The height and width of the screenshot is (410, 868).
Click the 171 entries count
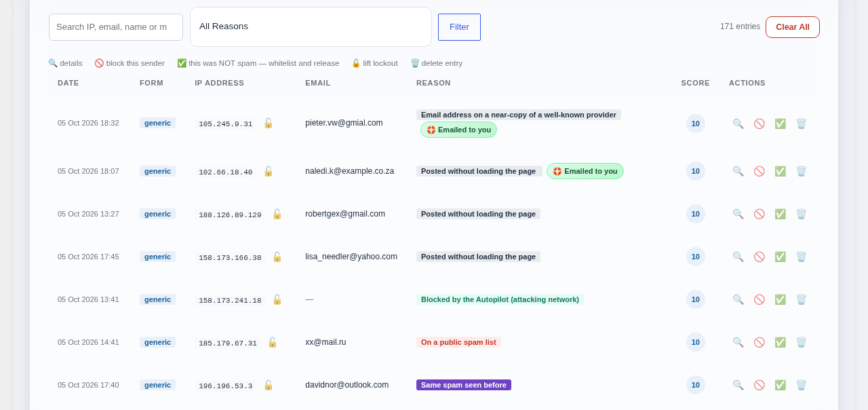click(740, 26)
